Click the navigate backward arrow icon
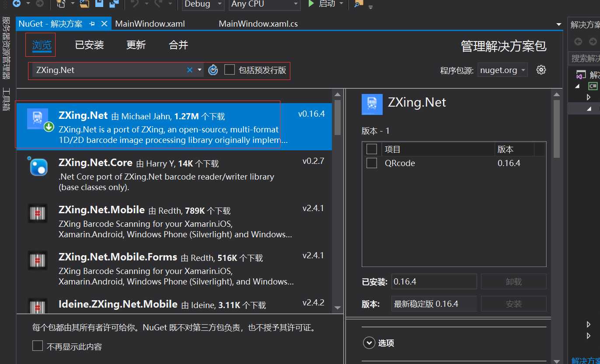The height and width of the screenshot is (364, 600). click(16, 3)
